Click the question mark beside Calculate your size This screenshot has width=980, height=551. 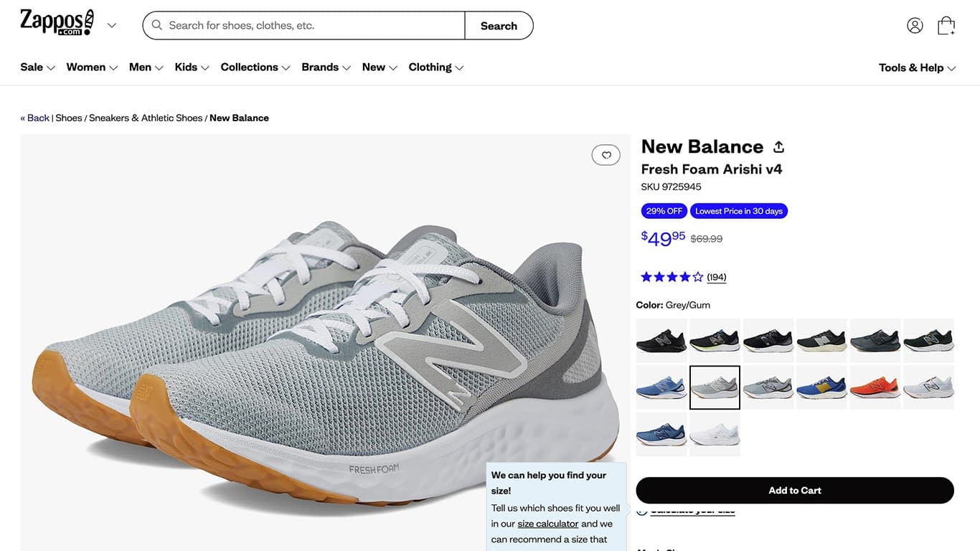[641, 509]
